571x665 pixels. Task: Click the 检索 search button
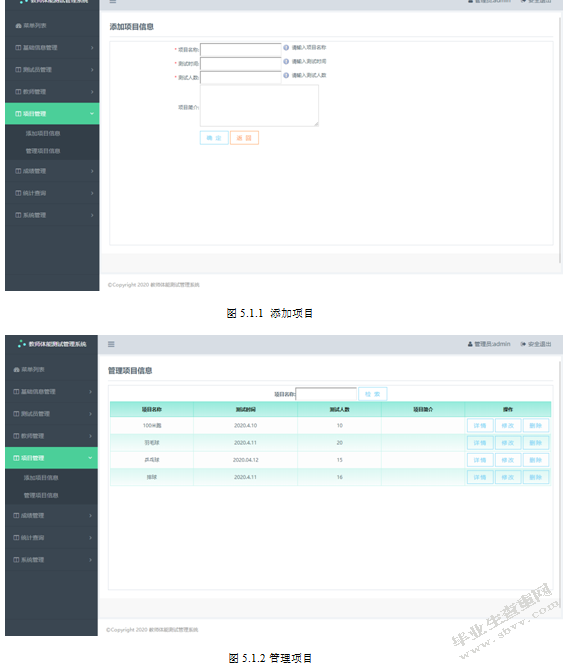(x=372, y=394)
